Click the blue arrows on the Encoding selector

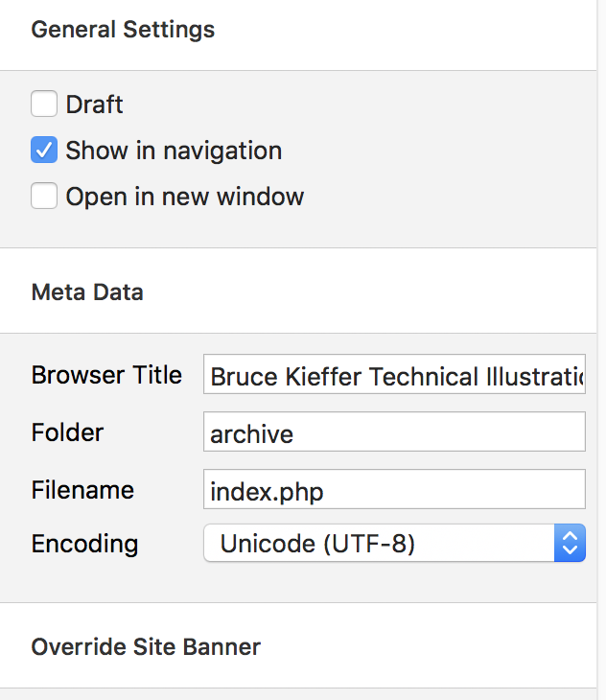point(570,544)
